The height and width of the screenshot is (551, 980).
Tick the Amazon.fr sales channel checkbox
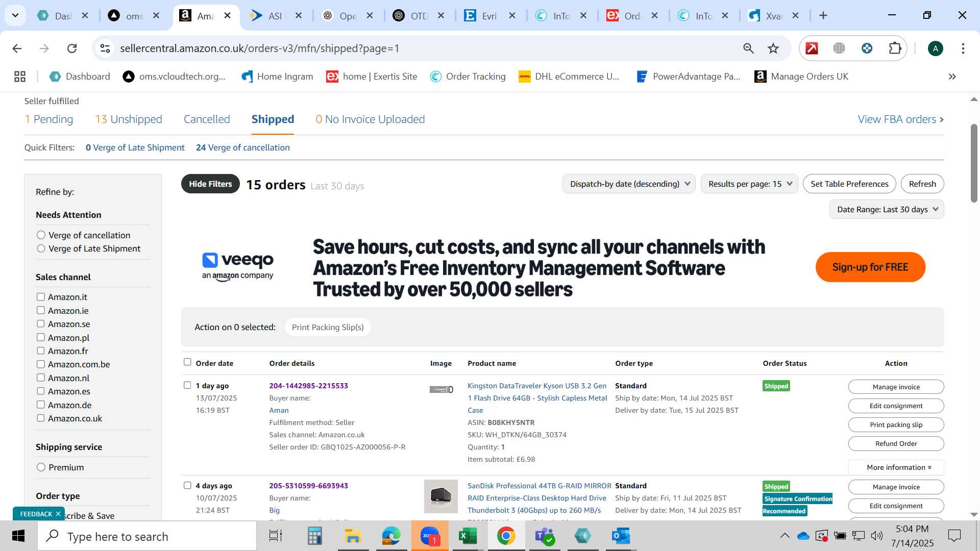(x=41, y=351)
